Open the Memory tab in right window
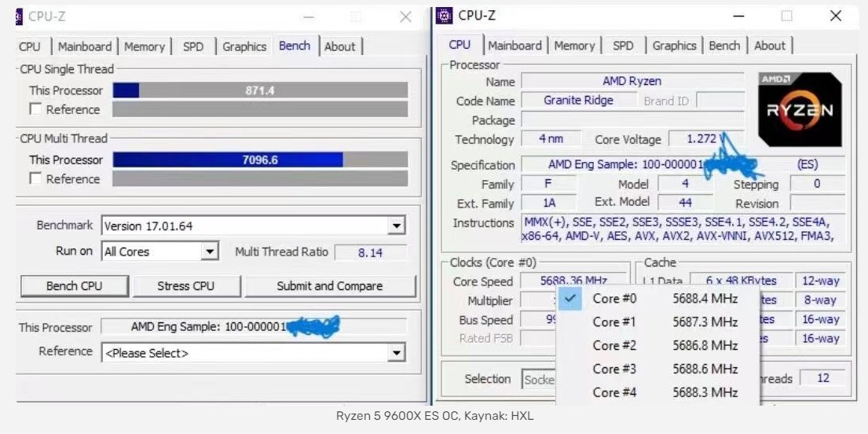Viewport: 868px width, 434px height. point(574,46)
